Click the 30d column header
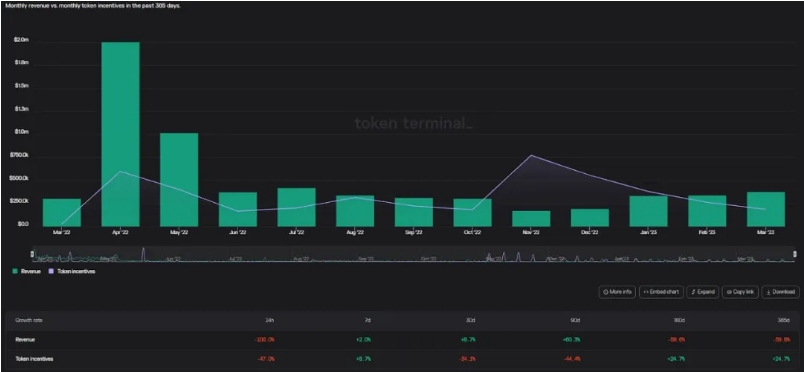This screenshot has height=372, width=804. (472, 320)
